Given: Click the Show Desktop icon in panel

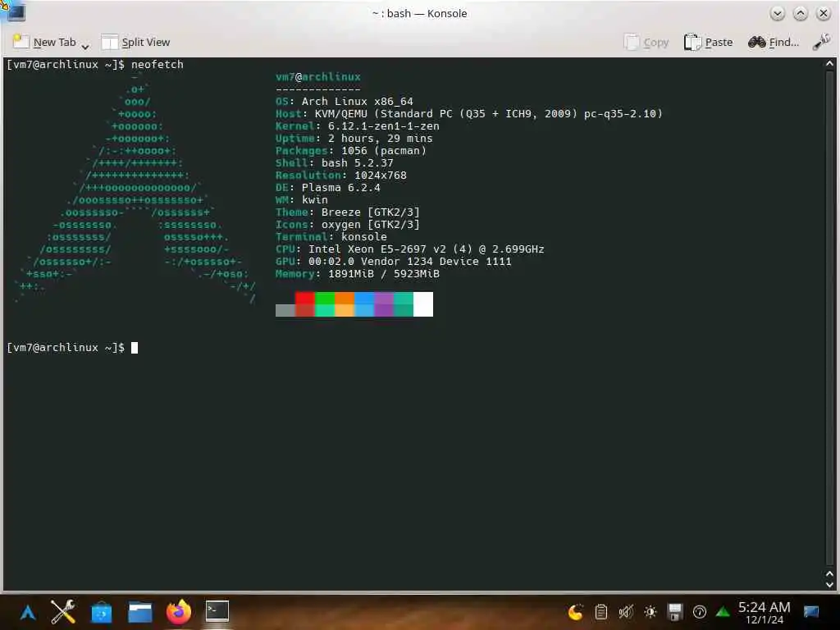Looking at the screenshot, I should [811, 612].
